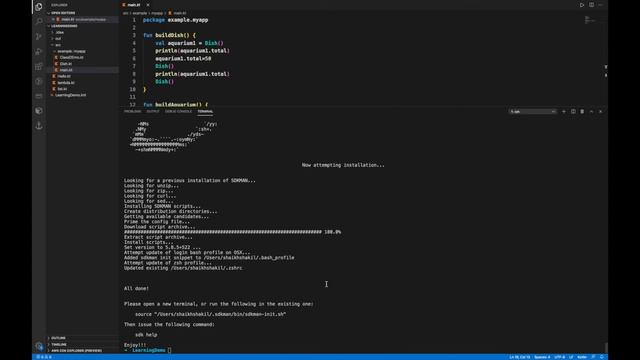Viewport: 640px width, 360px height.
Task: Open the Source Control view
Action: click(39, 37)
